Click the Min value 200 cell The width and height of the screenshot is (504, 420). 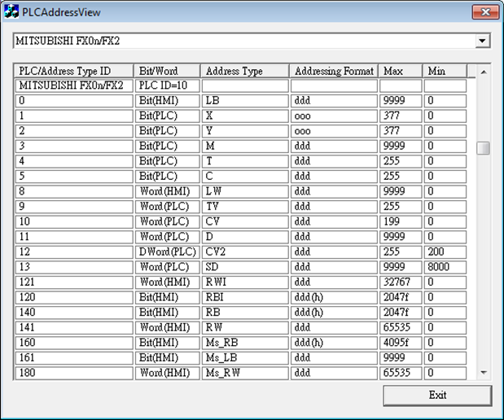445,252
